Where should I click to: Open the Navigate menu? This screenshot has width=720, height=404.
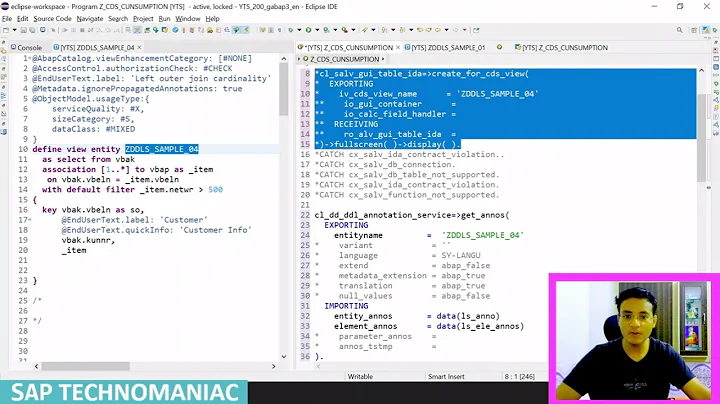click(x=90, y=19)
